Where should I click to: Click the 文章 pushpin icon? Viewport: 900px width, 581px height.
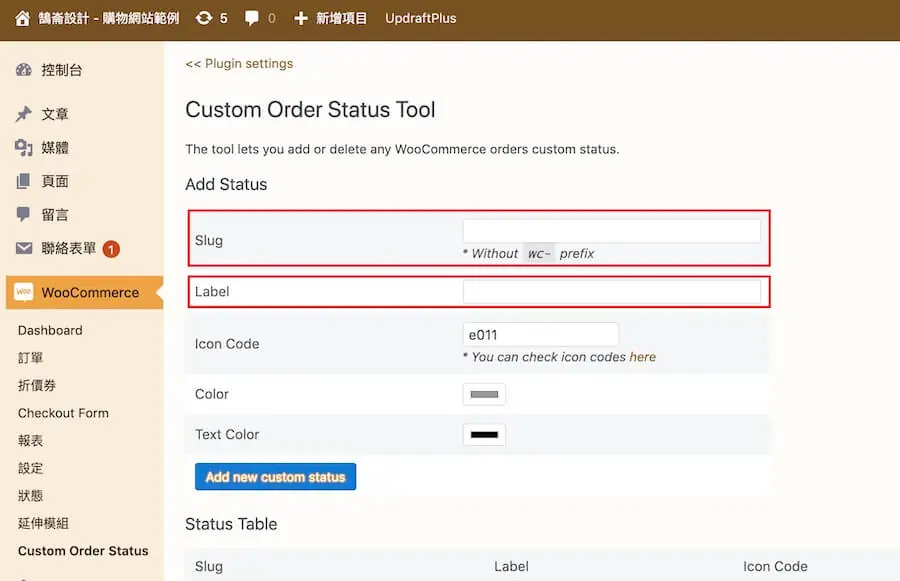click(24, 114)
